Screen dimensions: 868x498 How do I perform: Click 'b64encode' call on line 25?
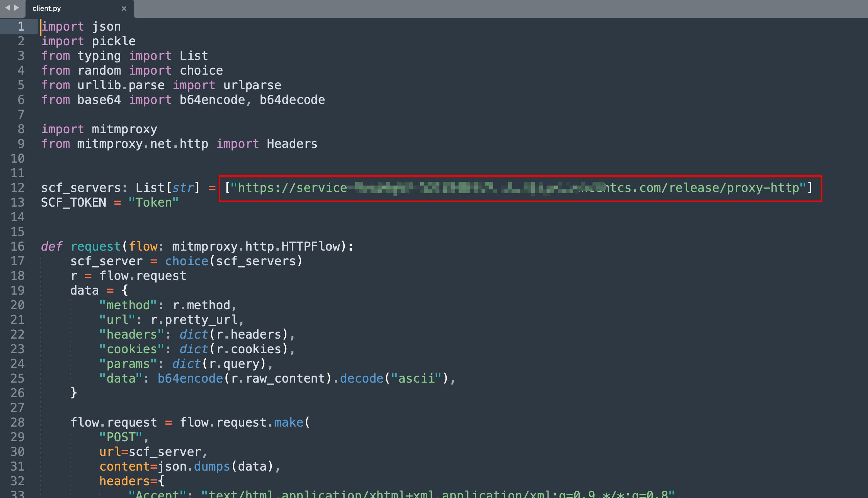pos(190,379)
